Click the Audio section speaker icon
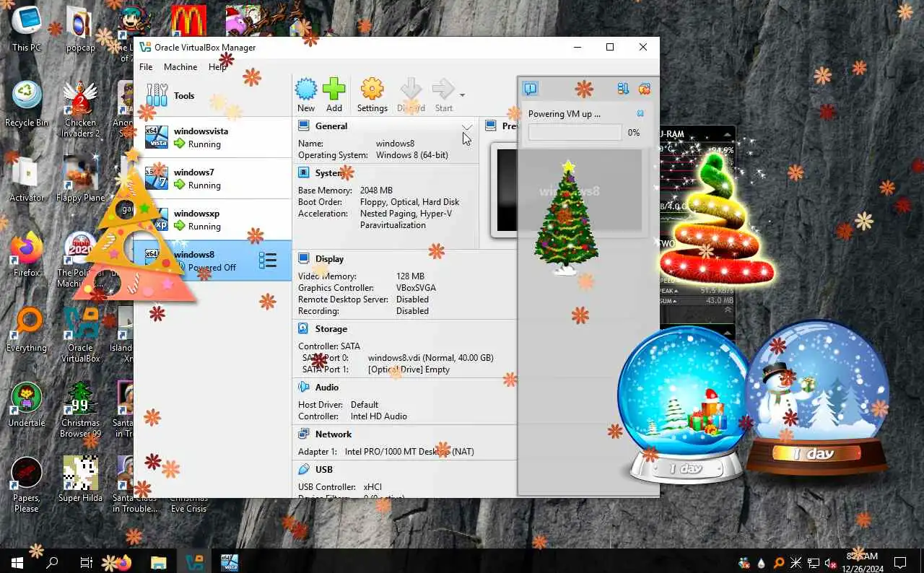 click(303, 387)
